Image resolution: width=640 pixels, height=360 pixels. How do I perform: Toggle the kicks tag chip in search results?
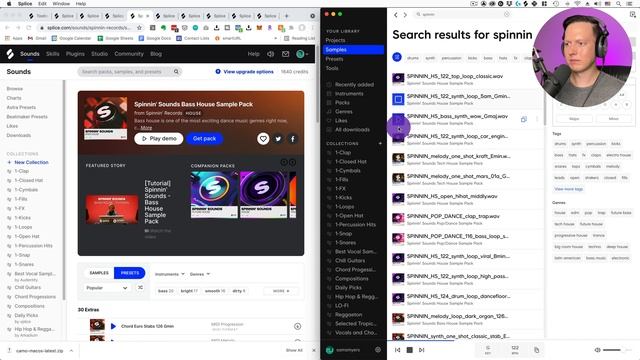(472, 58)
